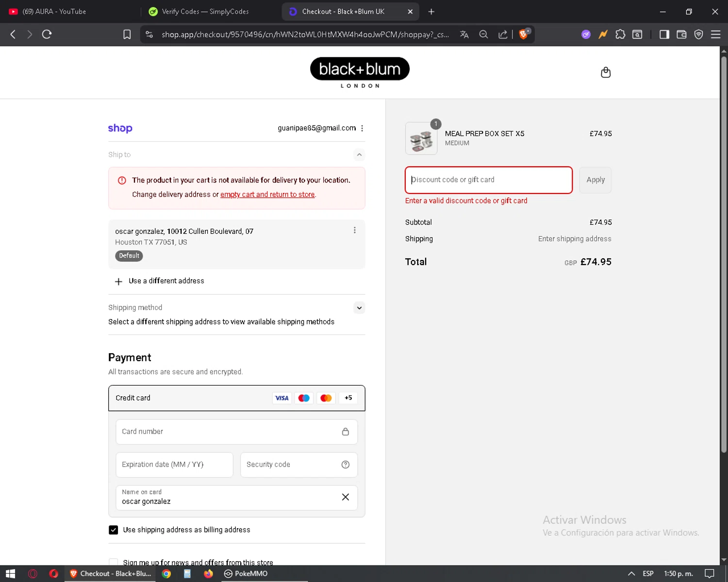The image size is (728, 582).
Task: Open the notification center icon
Action: coord(710,574)
